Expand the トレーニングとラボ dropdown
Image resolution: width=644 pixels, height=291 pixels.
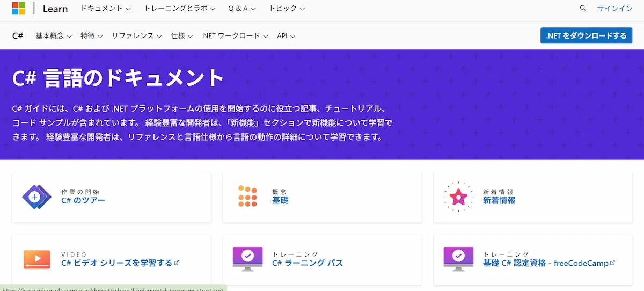pos(180,9)
